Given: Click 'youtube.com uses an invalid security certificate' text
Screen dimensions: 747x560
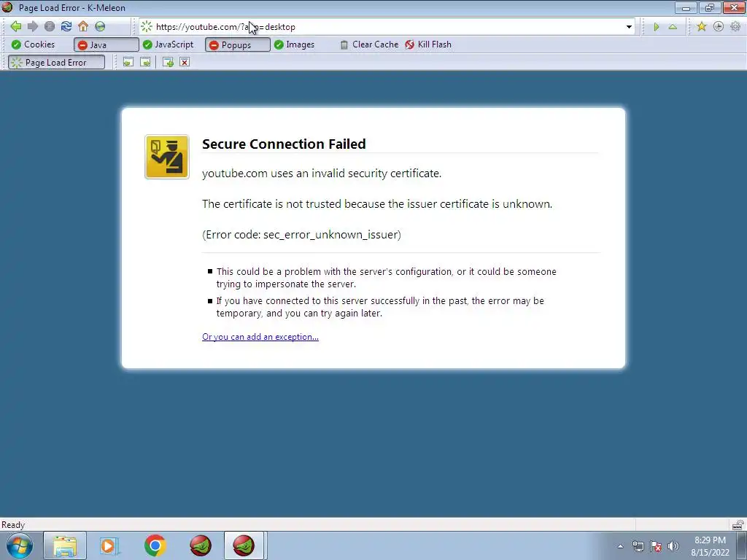Looking at the screenshot, I should [x=322, y=174].
